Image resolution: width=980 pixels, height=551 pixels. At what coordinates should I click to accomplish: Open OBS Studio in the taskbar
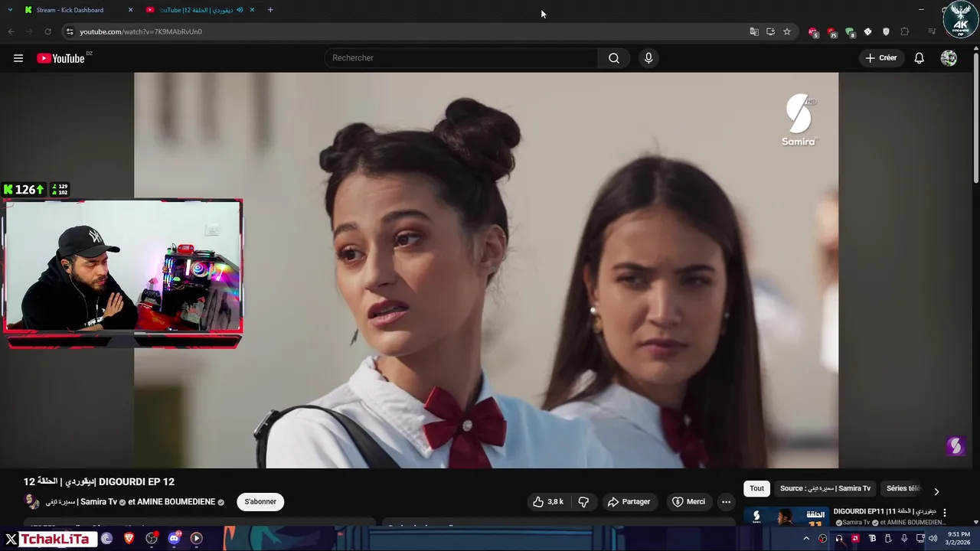click(x=152, y=539)
